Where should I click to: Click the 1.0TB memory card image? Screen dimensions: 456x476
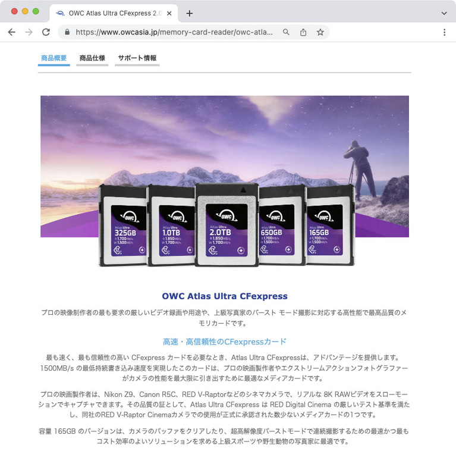pos(172,226)
